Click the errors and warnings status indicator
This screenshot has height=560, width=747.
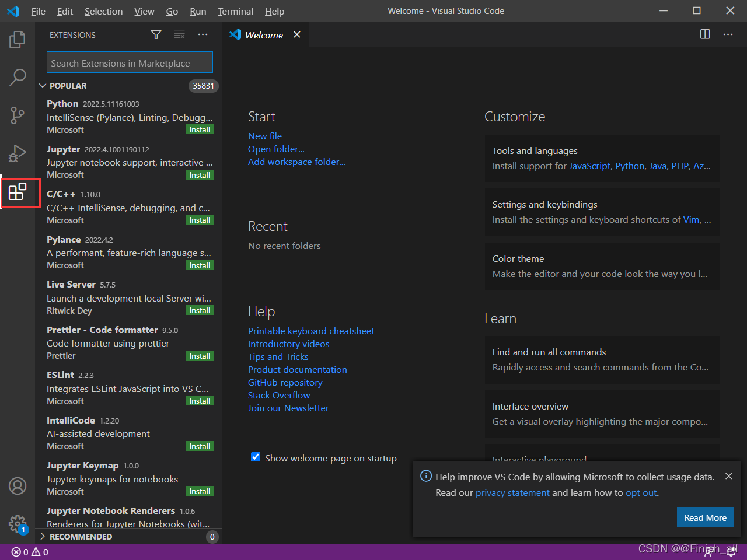tap(30, 552)
